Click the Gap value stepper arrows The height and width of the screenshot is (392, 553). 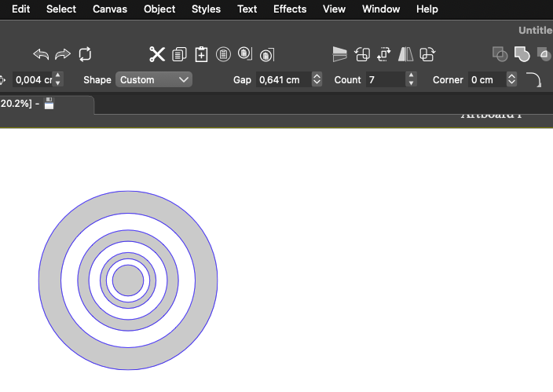coord(317,79)
